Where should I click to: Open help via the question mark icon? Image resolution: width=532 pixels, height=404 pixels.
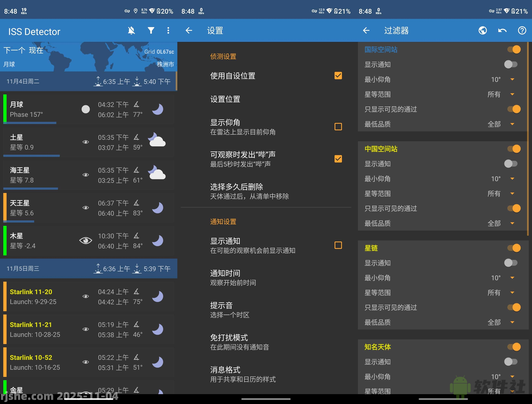click(x=522, y=31)
